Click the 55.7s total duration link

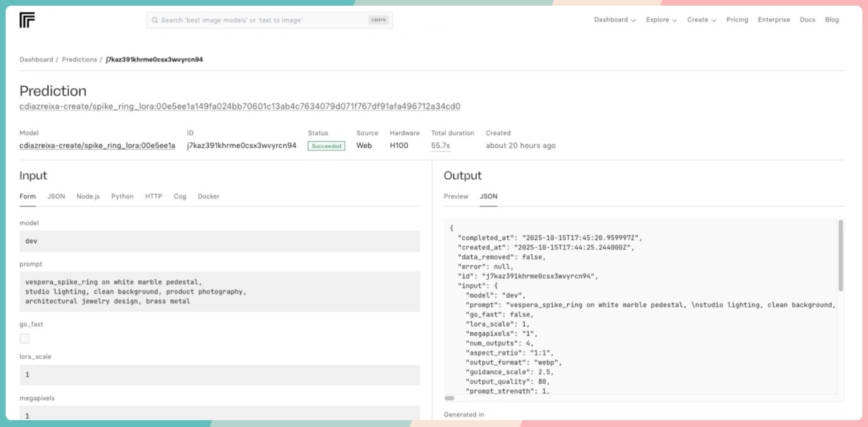point(440,146)
